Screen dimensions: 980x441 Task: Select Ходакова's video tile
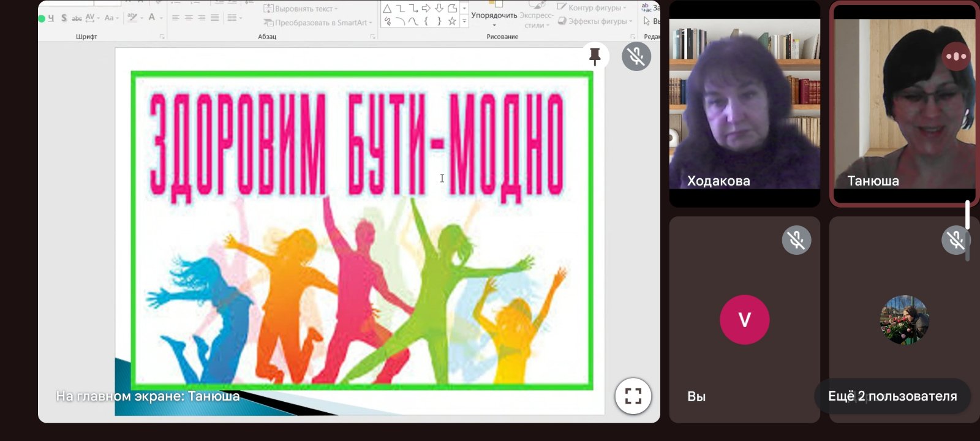(x=744, y=104)
